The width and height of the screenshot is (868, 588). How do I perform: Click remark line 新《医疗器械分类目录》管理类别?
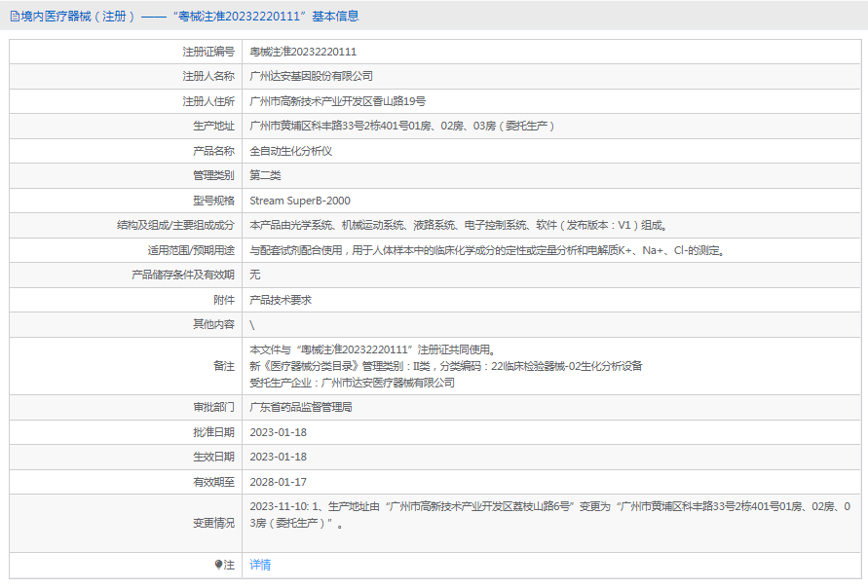click(445, 366)
